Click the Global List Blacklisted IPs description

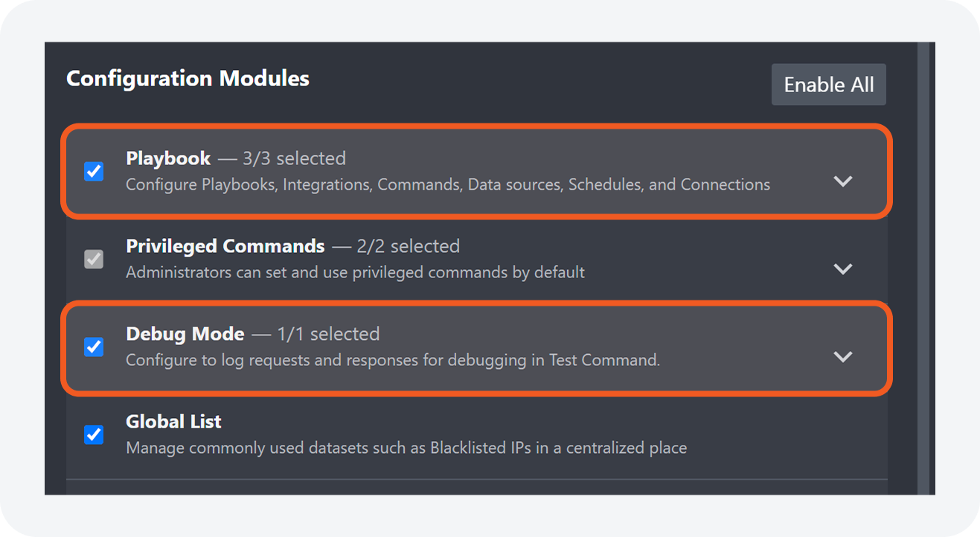pos(406,448)
